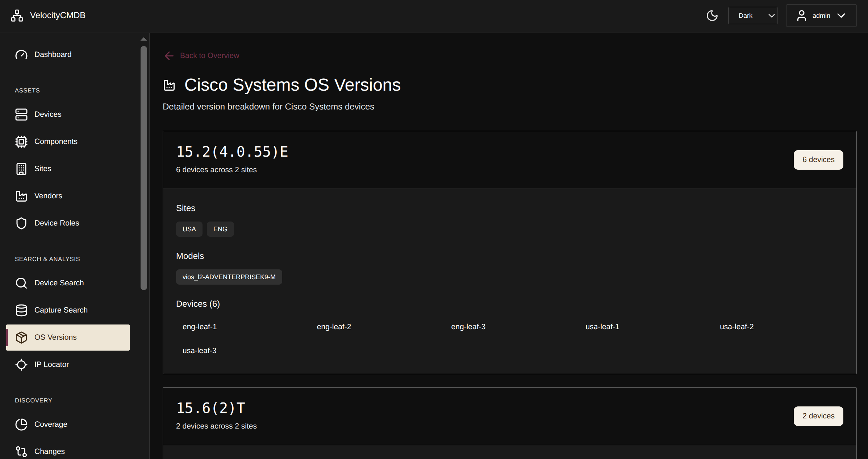868x459 pixels.
Task: Click the 15.2(4.0.55)E version heading
Action: pyautogui.click(x=232, y=152)
